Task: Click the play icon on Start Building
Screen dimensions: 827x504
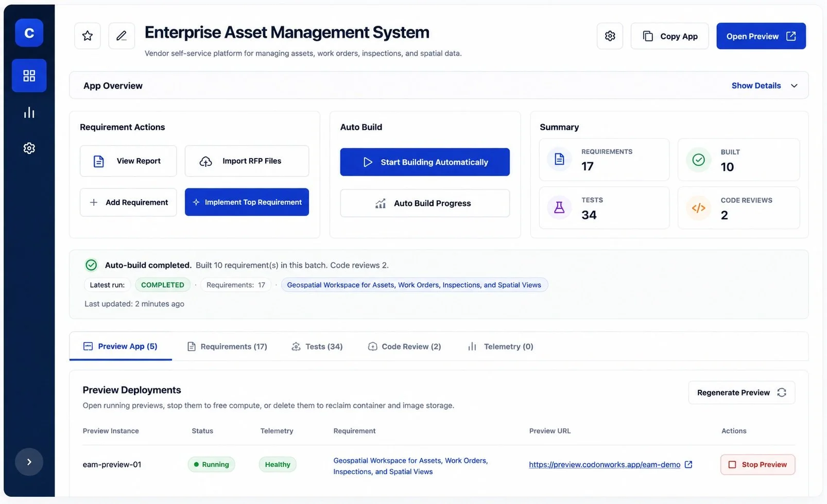Action: point(368,162)
